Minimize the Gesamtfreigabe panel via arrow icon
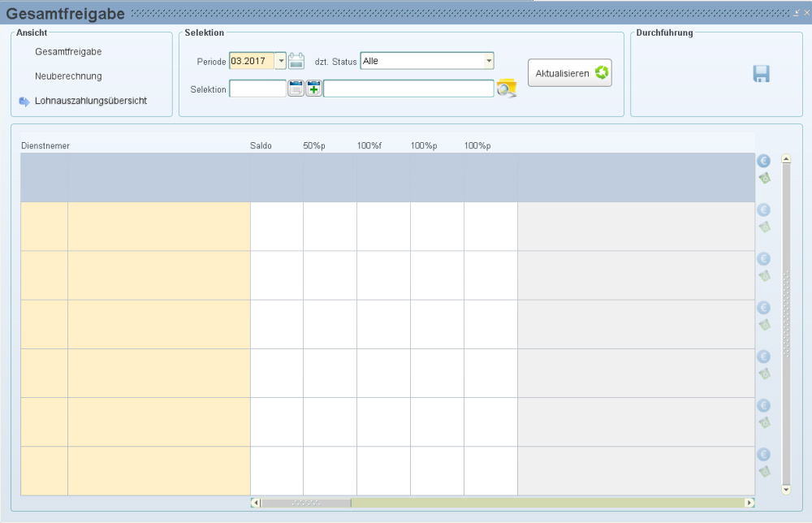Screen dimensions: 812x523 coord(797,13)
